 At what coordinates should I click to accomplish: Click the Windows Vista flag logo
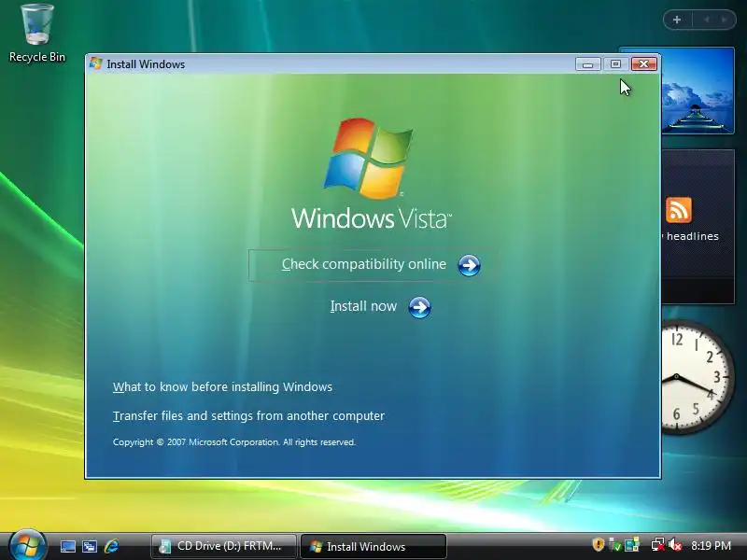(x=368, y=159)
